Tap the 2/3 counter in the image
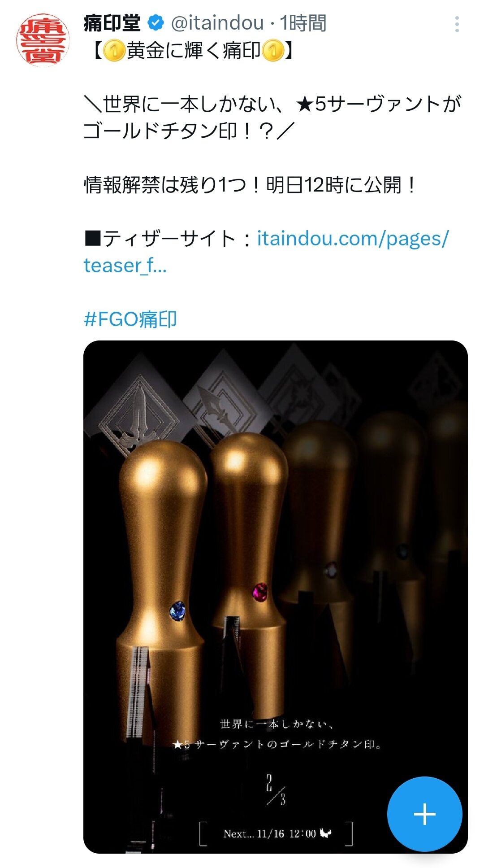Image resolution: width=484 pixels, height=868 pixels. tap(276, 789)
